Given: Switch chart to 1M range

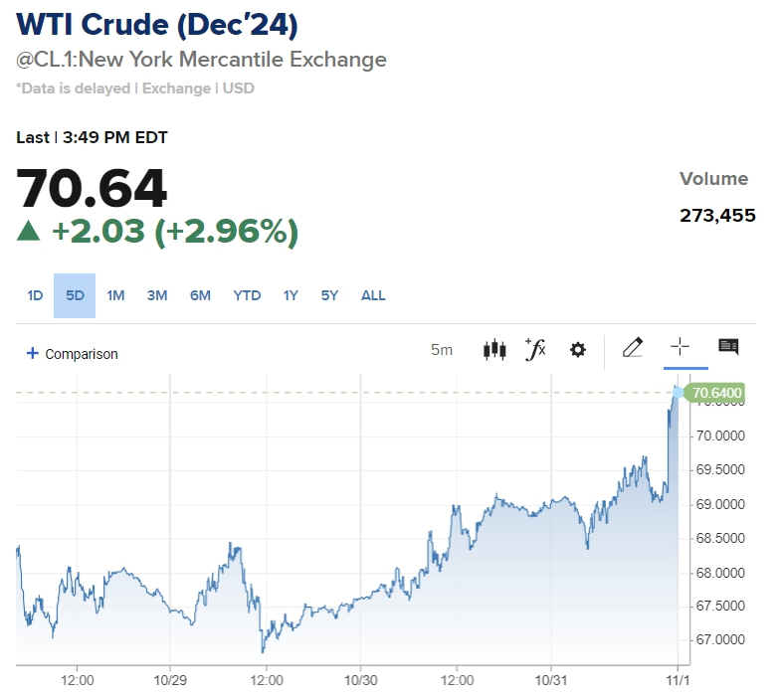Looking at the screenshot, I should (x=115, y=295).
